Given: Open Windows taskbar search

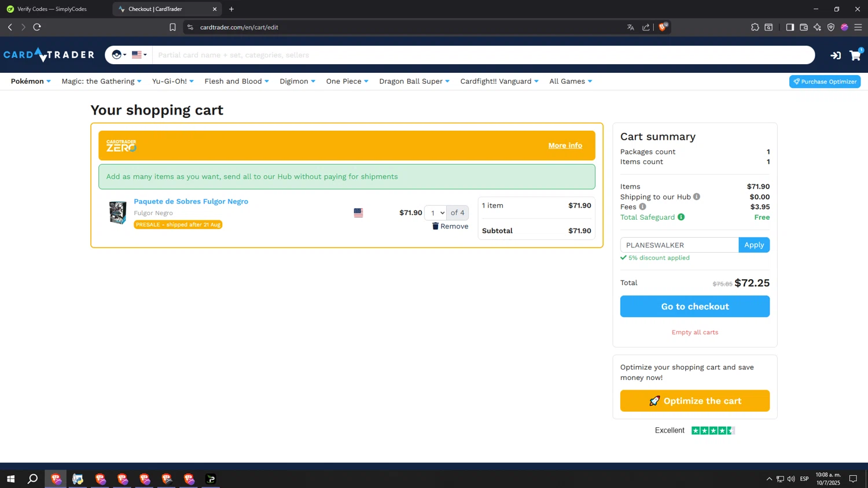Looking at the screenshot, I should coord(33,479).
